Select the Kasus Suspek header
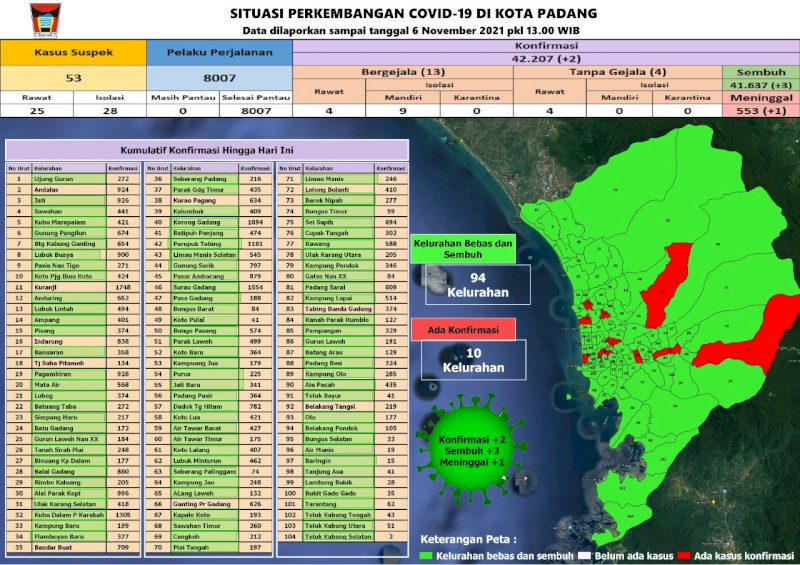The image size is (800, 565). pos(73,53)
